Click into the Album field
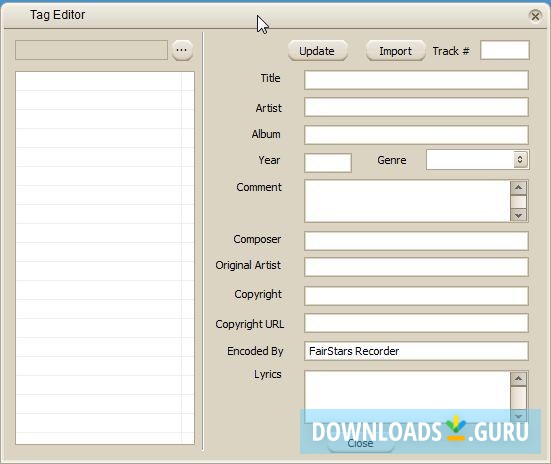The height and width of the screenshot is (464, 551). tap(416, 135)
